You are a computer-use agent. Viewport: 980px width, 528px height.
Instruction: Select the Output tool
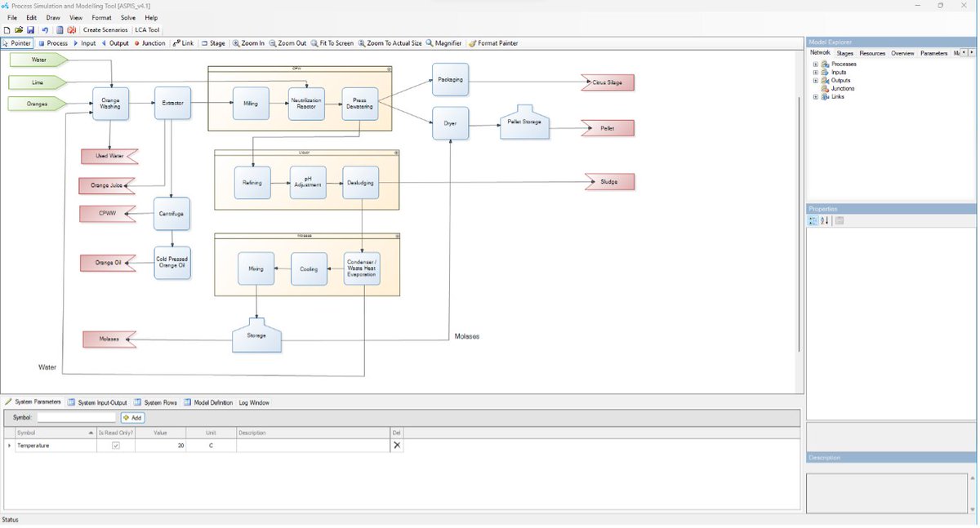point(115,43)
